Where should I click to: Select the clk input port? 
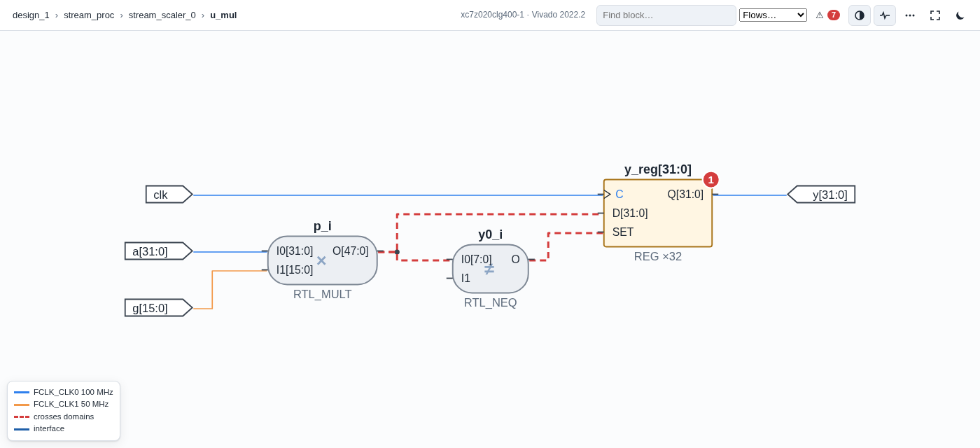(x=169, y=195)
